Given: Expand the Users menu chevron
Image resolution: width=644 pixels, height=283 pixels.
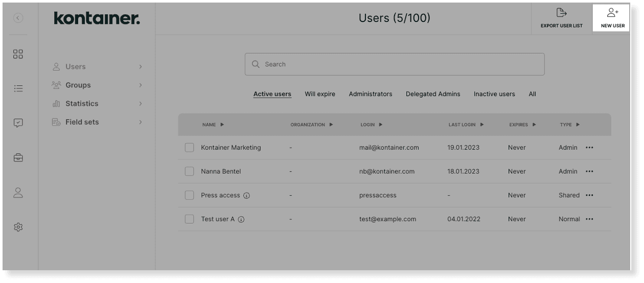Looking at the screenshot, I should [x=141, y=67].
